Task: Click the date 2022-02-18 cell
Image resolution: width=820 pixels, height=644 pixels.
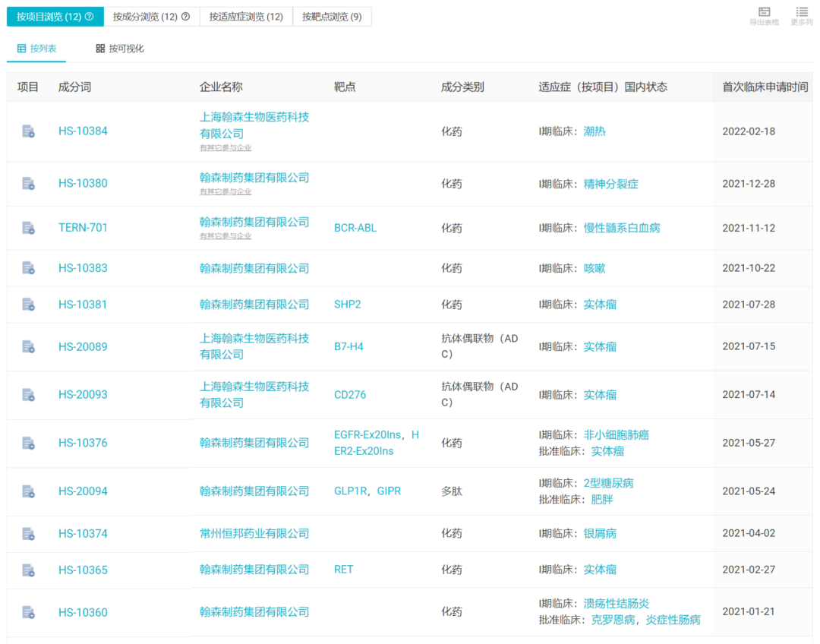Action: click(749, 131)
